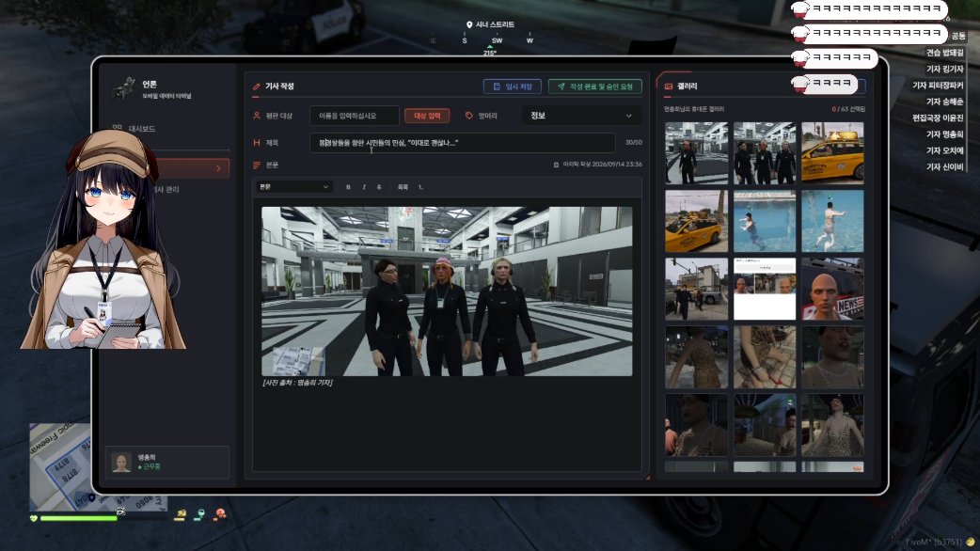Focus the 이름을 입력하십시오 name input field
Screen dimensions: 980x551
(355, 116)
